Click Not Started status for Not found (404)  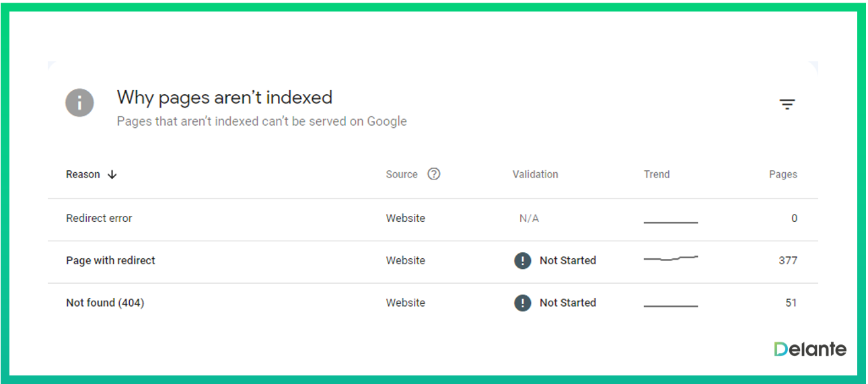pyautogui.click(x=567, y=303)
